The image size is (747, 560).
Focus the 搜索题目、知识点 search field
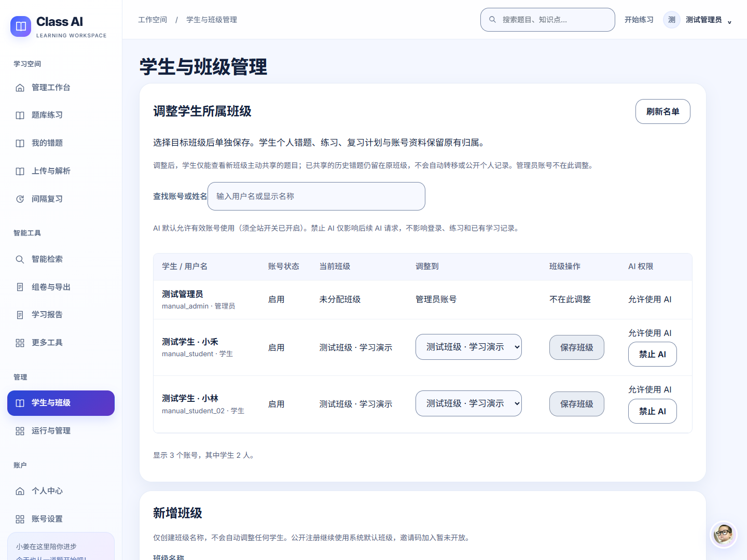[x=548, y=20]
